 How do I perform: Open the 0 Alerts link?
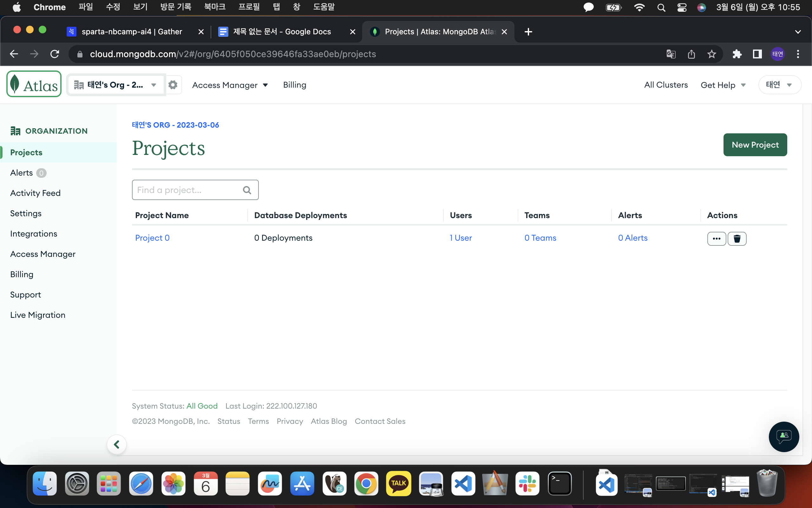(x=632, y=238)
